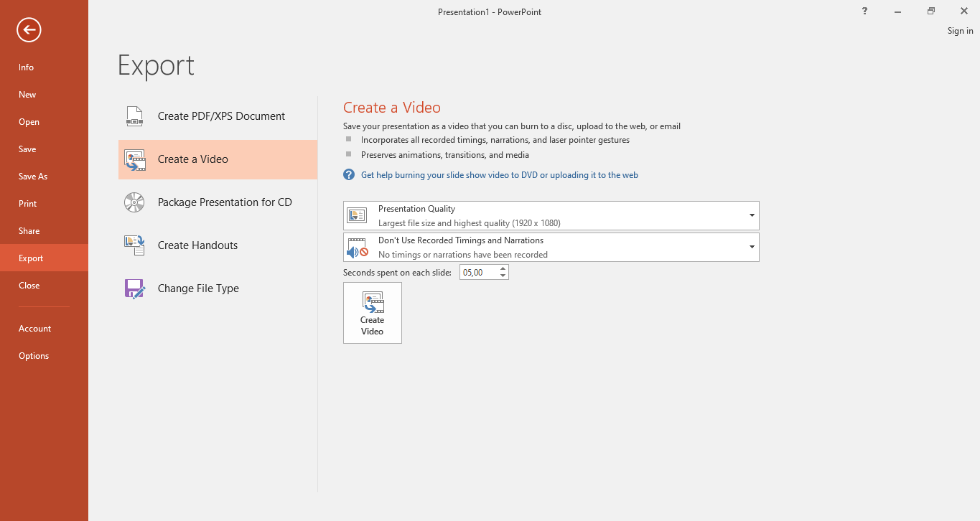Click Close in the sidebar
This screenshot has width=980, height=521.
click(44, 286)
